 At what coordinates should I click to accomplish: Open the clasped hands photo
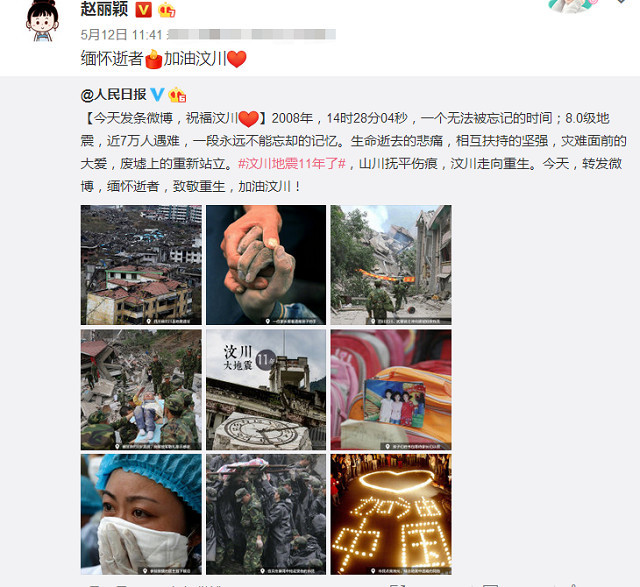click(266, 265)
